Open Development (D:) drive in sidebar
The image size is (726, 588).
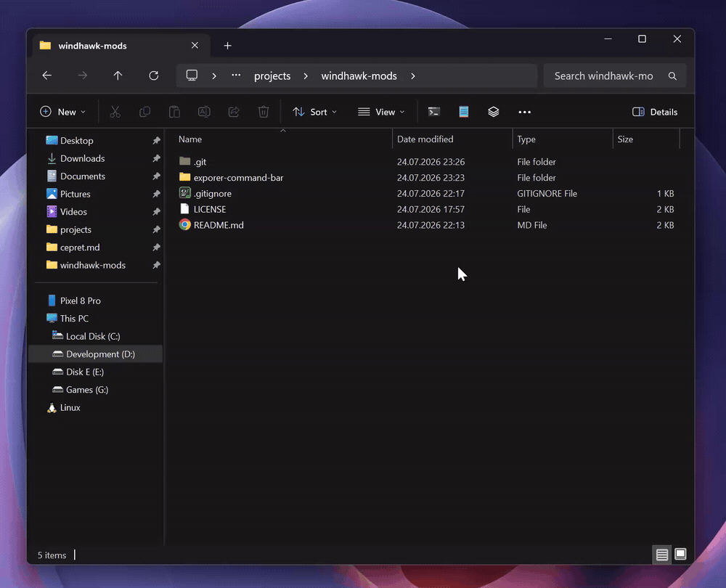[x=95, y=354]
